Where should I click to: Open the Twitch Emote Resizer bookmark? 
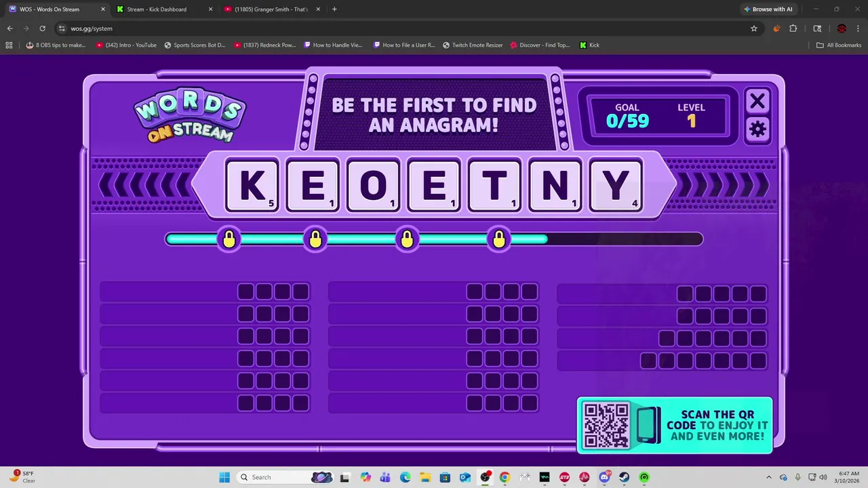[473, 45]
